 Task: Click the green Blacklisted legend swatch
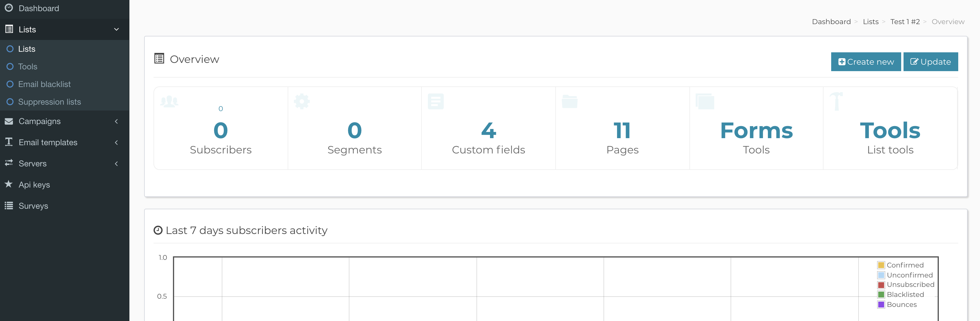coord(881,295)
